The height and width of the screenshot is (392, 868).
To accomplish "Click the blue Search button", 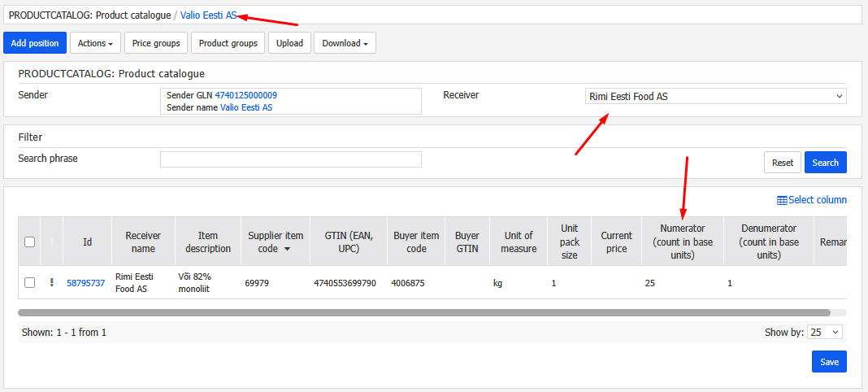I will tap(826, 163).
